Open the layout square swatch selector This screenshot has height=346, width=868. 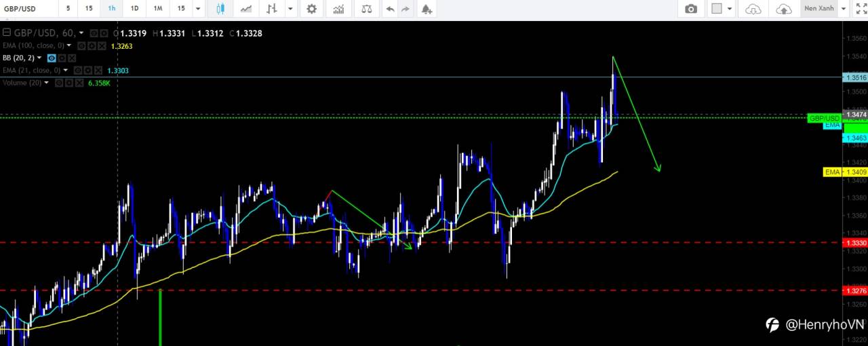pyautogui.click(x=716, y=9)
